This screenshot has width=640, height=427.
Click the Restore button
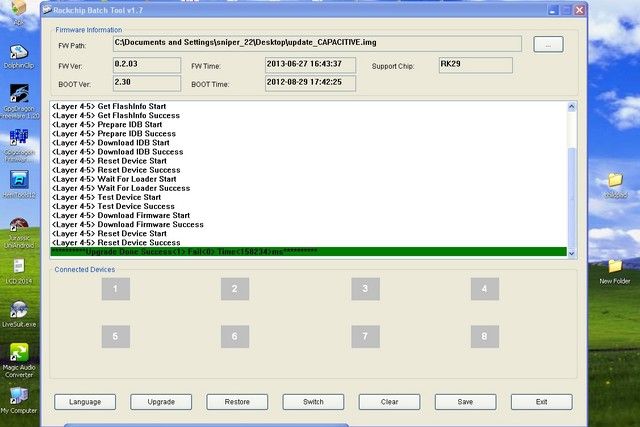point(237,402)
